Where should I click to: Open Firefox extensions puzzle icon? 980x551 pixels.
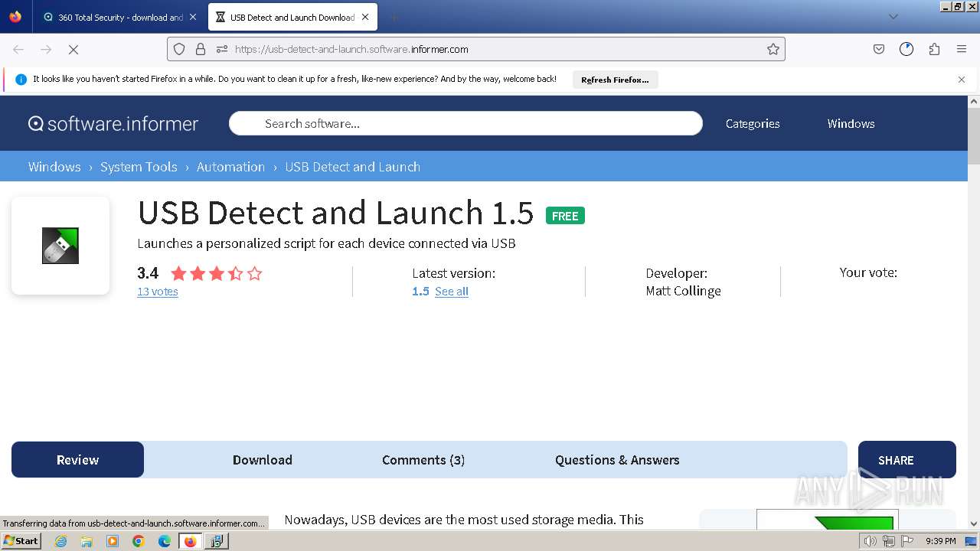pyautogui.click(x=934, y=49)
